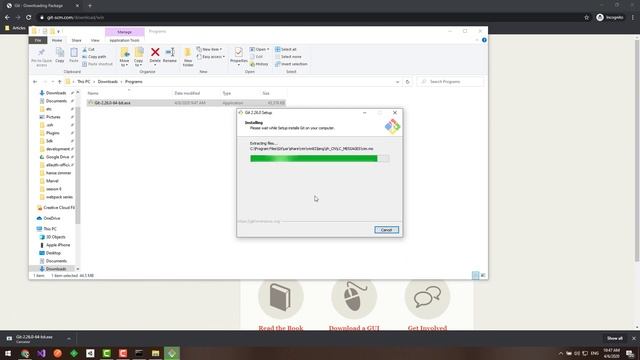Screen dimensions: 640x360
Task: Click the green installation progress bar
Action: pyautogui.click(x=320, y=158)
